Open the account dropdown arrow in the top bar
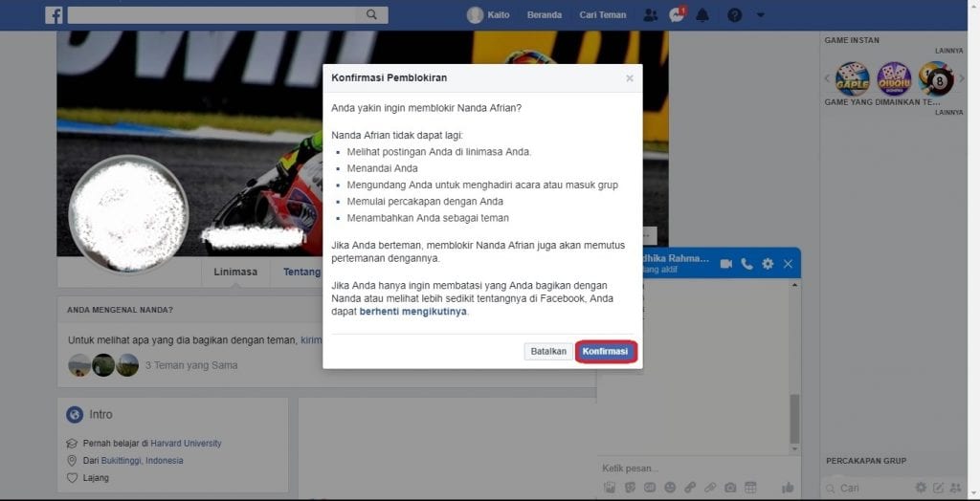The height and width of the screenshot is (501, 980). click(x=760, y=14)
